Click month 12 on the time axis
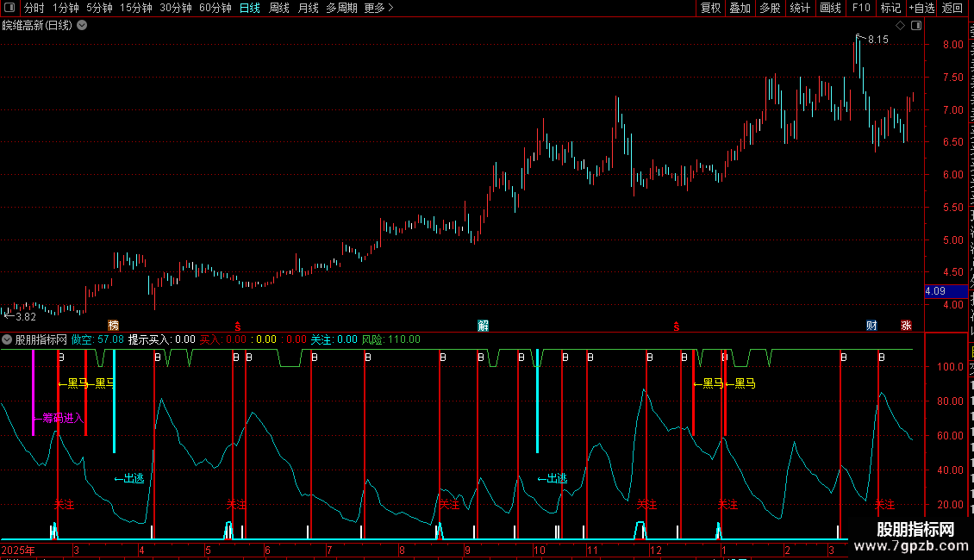 click(655, 551)
